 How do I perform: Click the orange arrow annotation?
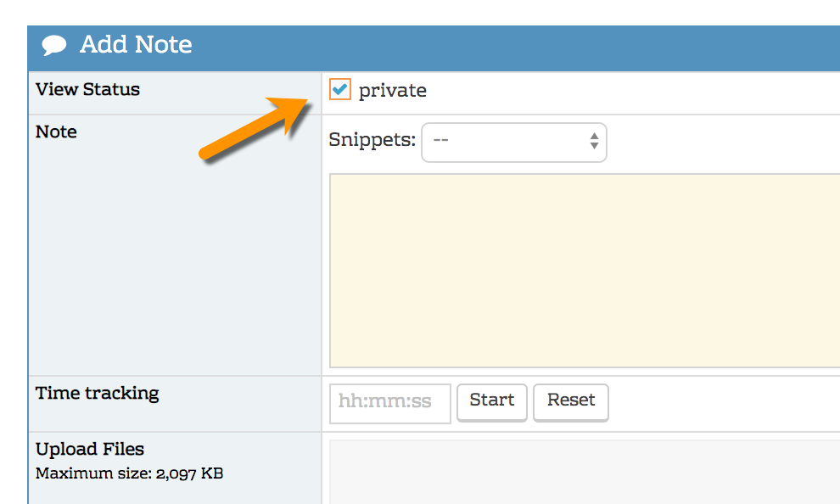tap(255, 129)
